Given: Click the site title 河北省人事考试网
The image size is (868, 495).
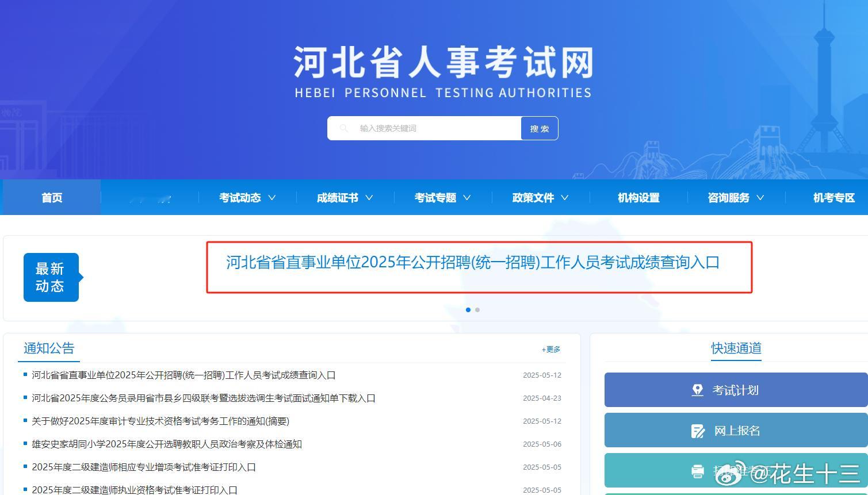Looking at the screenshot, I should pos(443,62).
